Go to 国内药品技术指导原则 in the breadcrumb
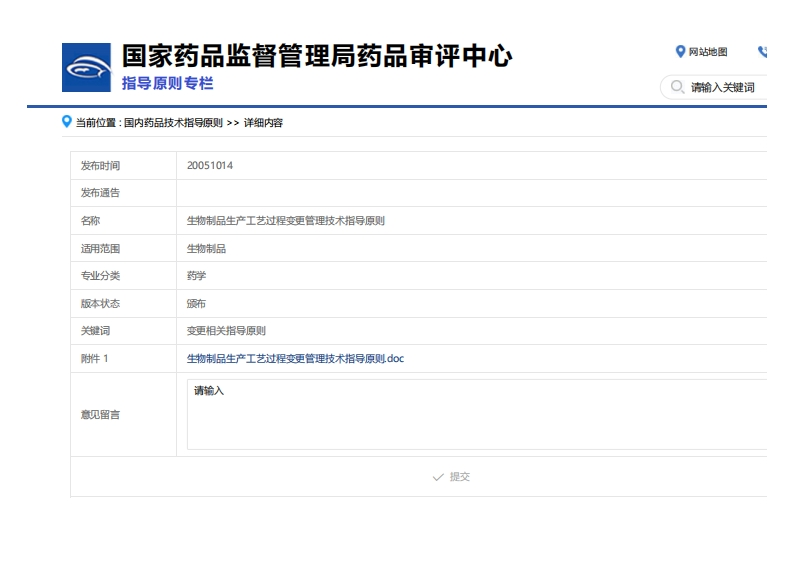Screen dimensions: 793x561 pos(173,123)
